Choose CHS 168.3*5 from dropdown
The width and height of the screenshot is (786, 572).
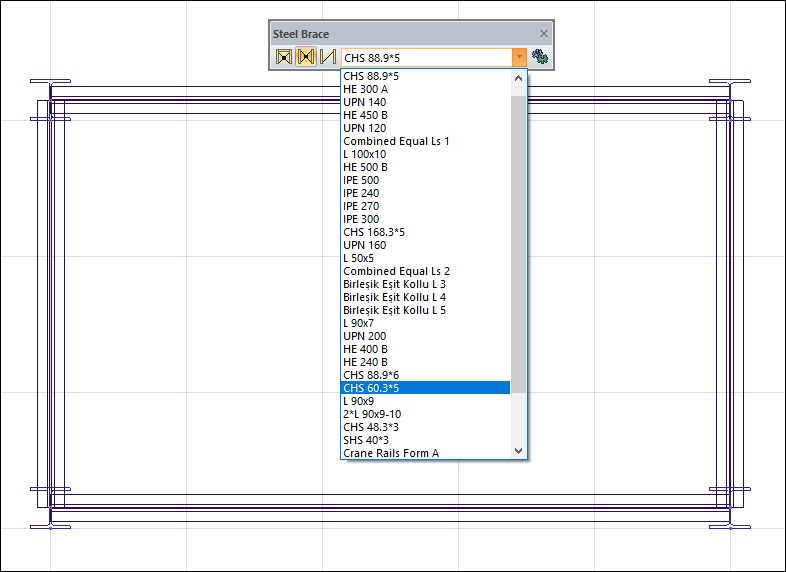[x=374, y=232]
